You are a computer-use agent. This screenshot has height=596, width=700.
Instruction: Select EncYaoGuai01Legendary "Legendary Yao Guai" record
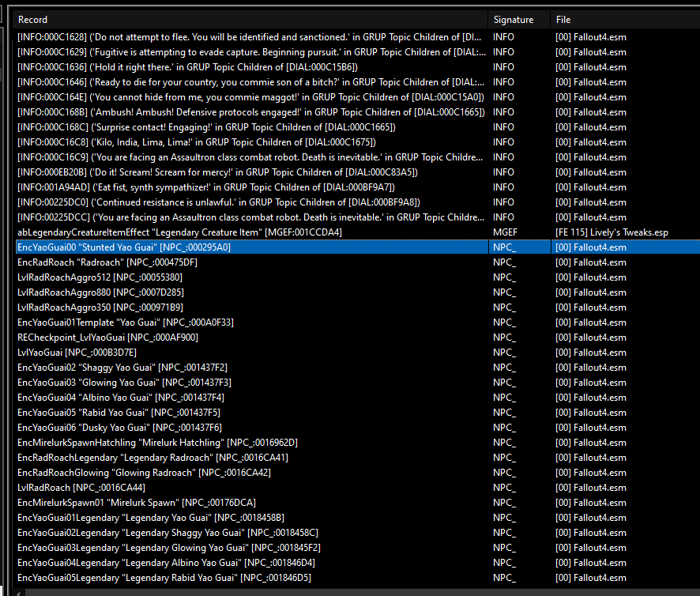click(357, 518)
